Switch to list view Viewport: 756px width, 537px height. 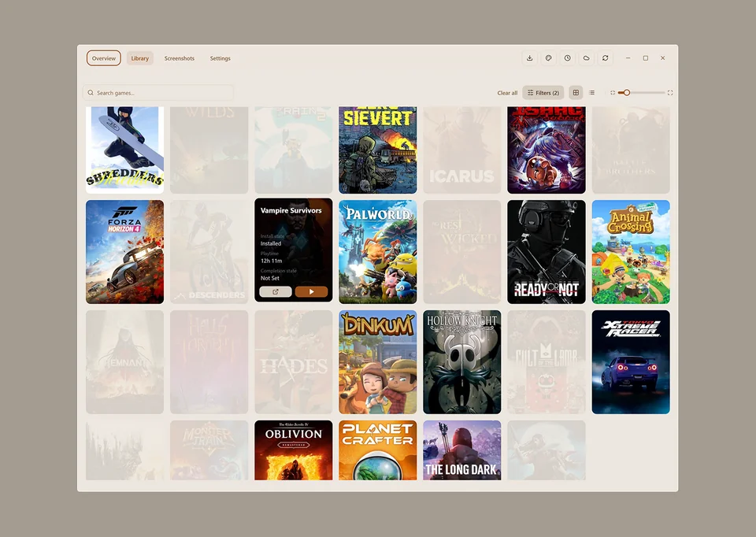pos(591,93)
